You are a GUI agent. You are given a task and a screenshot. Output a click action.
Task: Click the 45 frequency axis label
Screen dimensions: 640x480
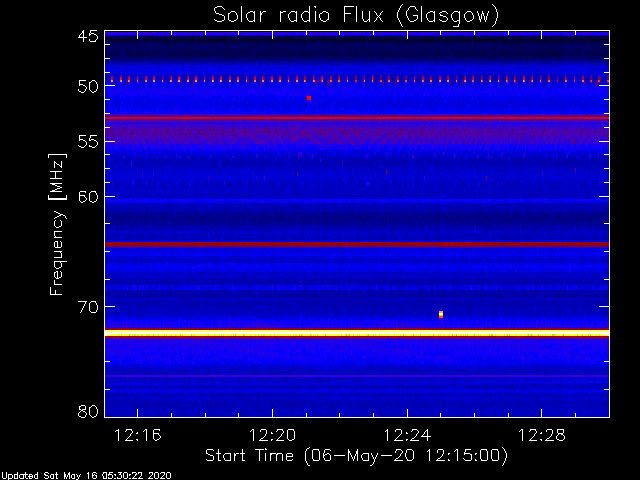(88, 36)
